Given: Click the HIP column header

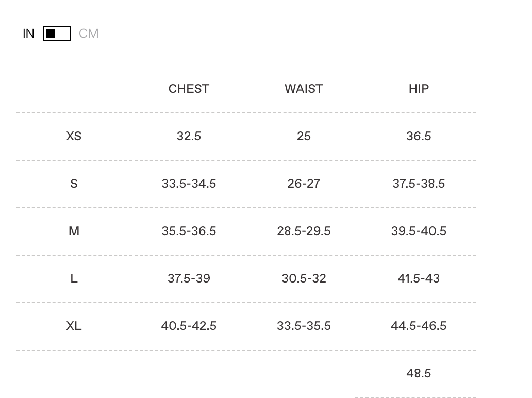Looking at the screenshot, I should 419,89.
